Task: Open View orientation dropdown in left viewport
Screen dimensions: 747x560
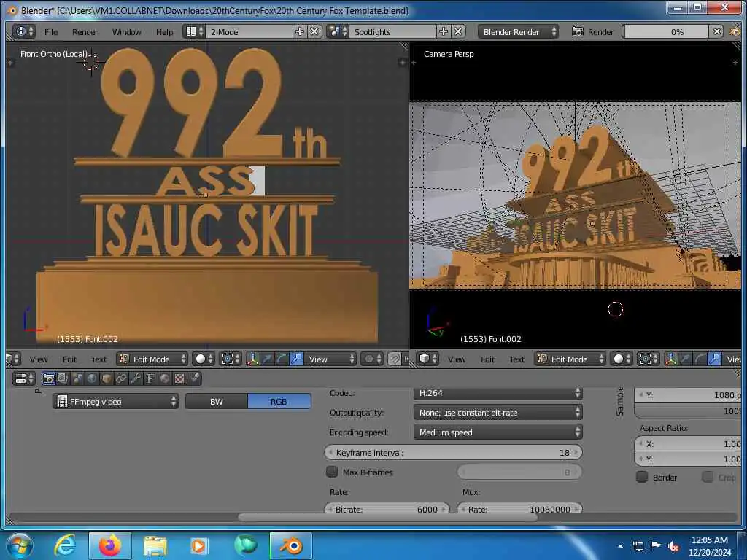Action: [330, 359]
